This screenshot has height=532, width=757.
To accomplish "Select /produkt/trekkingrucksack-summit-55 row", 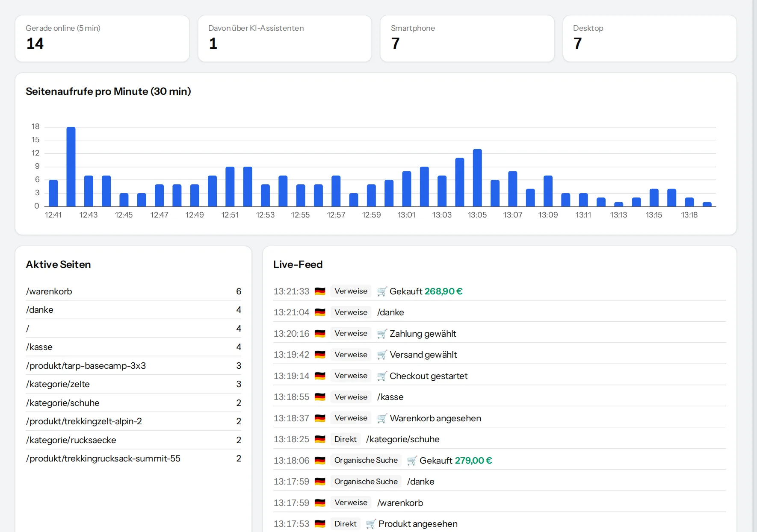I will point(133,459).
